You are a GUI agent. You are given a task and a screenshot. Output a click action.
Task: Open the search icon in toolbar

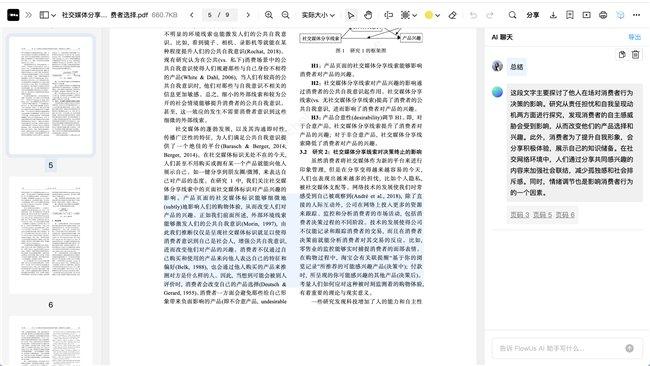coord(512,15)
